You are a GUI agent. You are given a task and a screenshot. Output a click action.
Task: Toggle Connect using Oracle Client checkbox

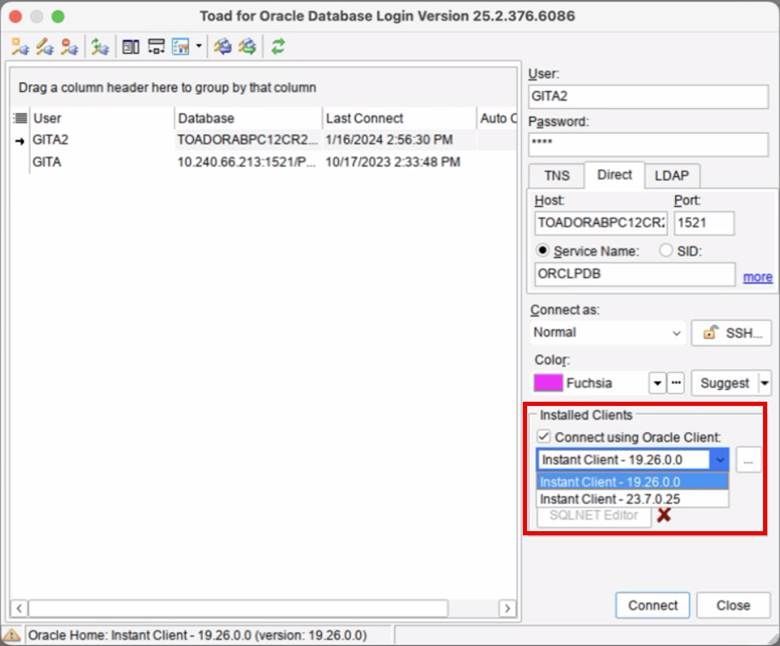pyautogui.click(x=543, y=437)
